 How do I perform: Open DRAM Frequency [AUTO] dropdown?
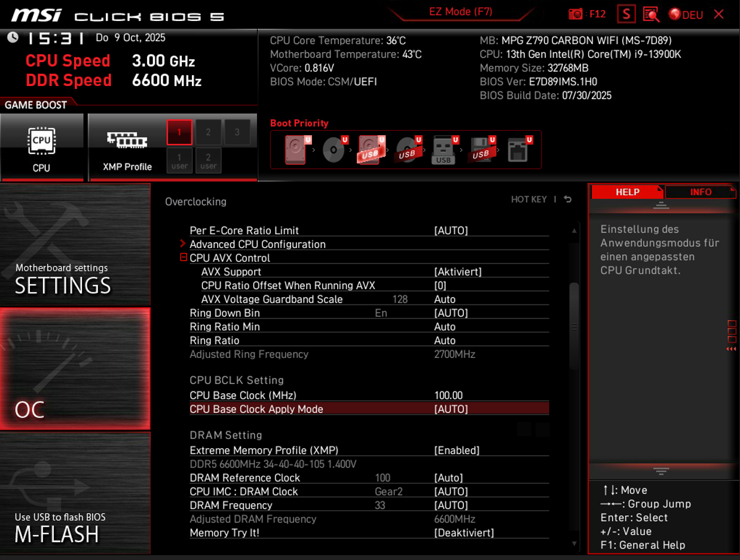451,506
